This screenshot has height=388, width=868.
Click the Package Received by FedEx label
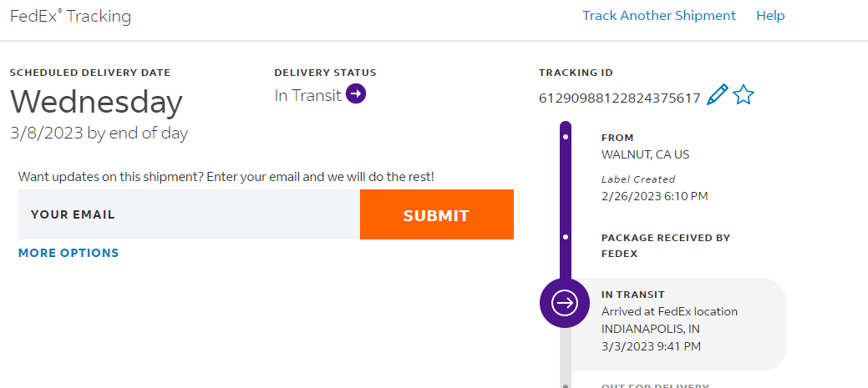click(665, 245)
